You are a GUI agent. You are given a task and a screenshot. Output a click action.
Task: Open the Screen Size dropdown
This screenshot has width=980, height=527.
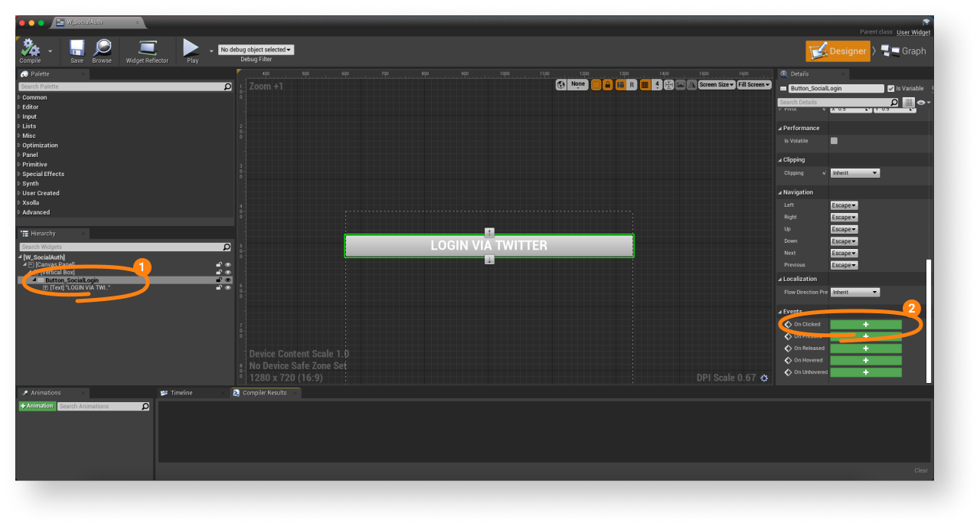tap(716, 84)
